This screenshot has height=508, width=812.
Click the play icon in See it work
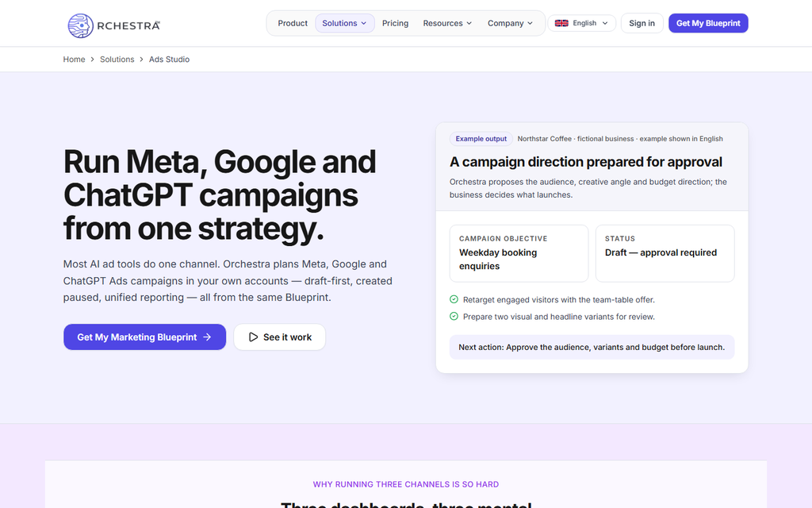[253, 337]
